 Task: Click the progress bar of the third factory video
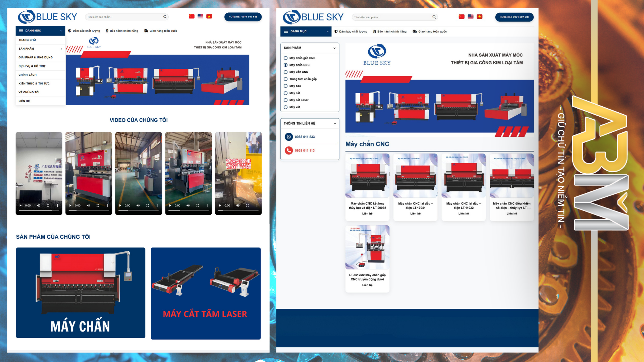[139, 211]
